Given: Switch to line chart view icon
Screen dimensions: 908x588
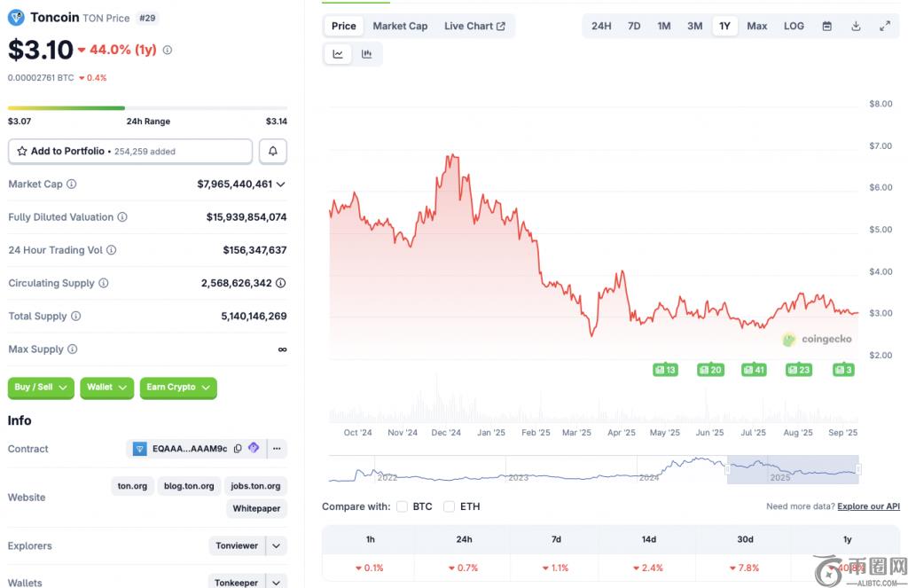Looking at the screenshot, I should pos(338,54).
